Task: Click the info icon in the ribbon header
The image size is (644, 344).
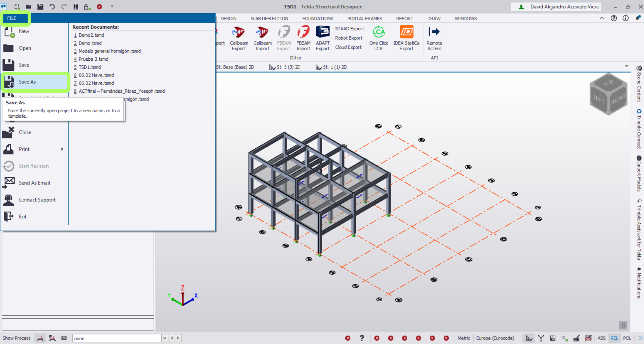Action: click(x=625, y=18)
